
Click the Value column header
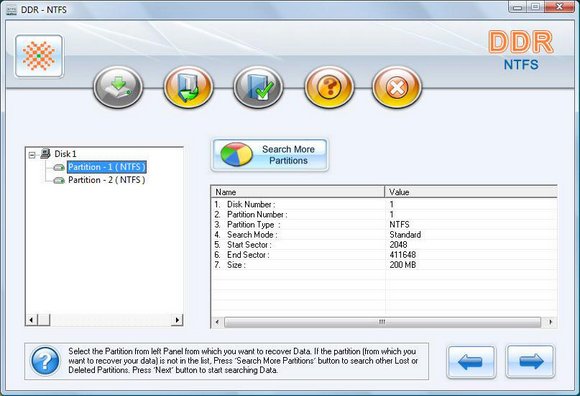coord(471,192)
